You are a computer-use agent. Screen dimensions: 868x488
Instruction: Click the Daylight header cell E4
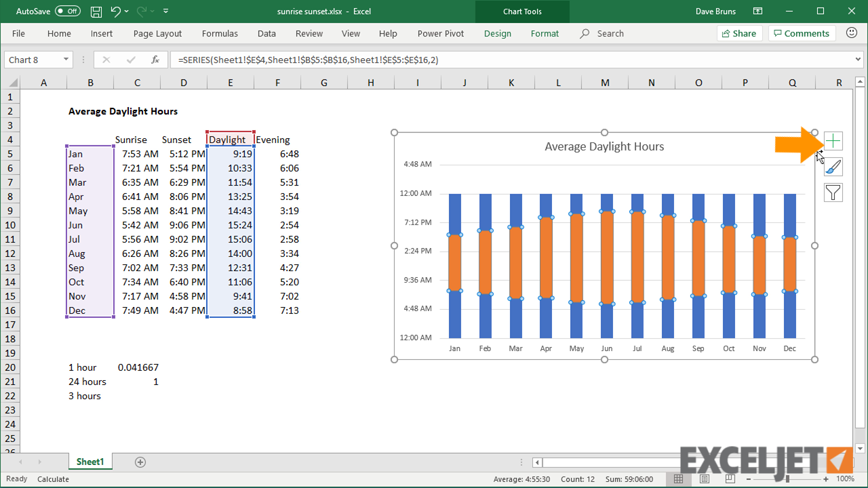(x=231, y=140)
